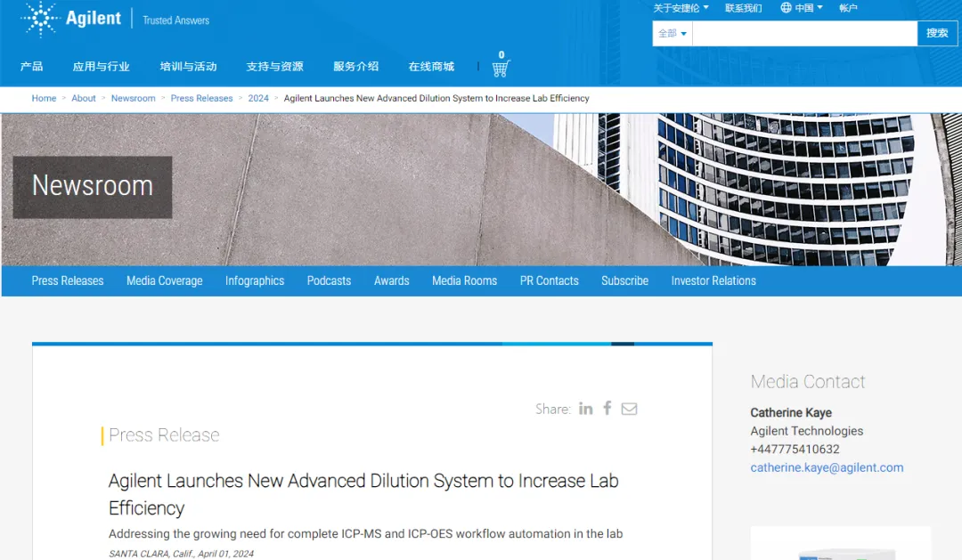Go to About breadcrumb

(x=84, y=98)
